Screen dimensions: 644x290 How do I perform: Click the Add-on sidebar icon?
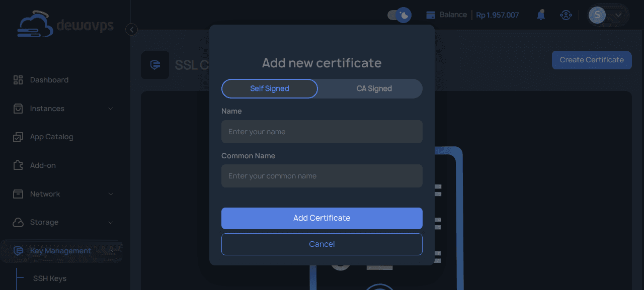18,165
